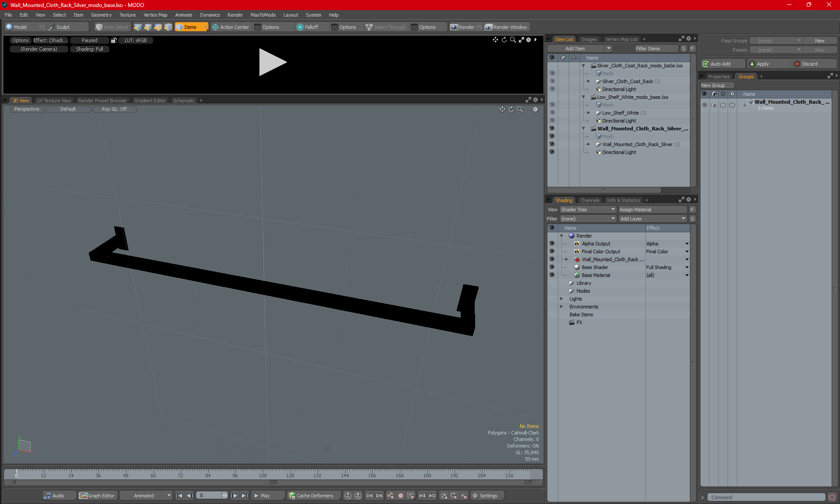Click Cache Deformers button
The width and height of the screenshot is (840, 504).
click(314, 496)
